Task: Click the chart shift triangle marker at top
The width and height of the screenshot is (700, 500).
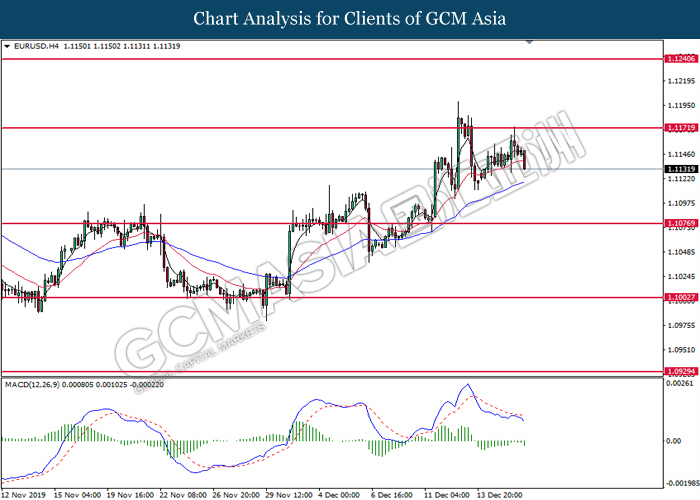Action: pyautogui.click(x=544, y=44)
